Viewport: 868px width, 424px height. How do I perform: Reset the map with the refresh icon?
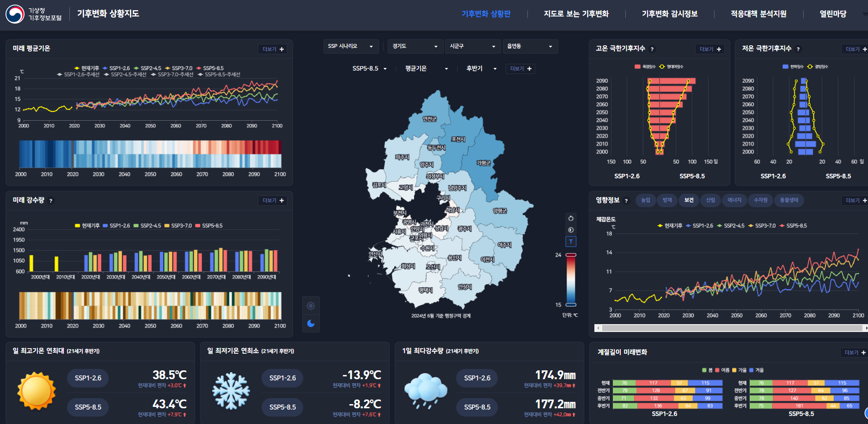click(x=571, y=218)
